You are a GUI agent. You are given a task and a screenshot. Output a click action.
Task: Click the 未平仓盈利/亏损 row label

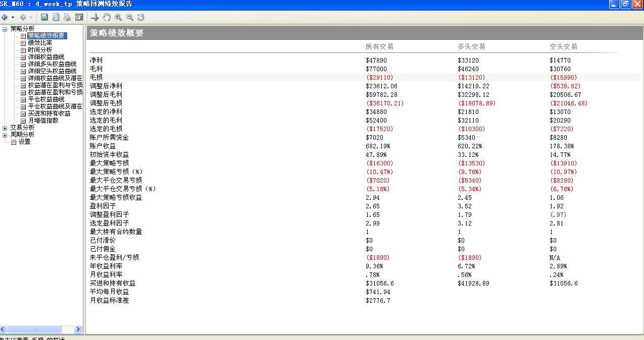pyautogui.click(x=114, y=258)
